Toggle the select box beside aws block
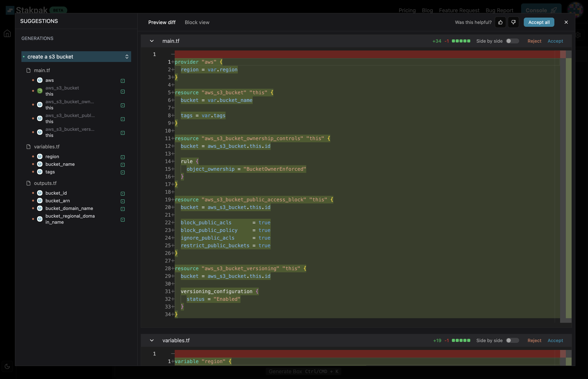588x379 pixels. (x=123, y=81)
